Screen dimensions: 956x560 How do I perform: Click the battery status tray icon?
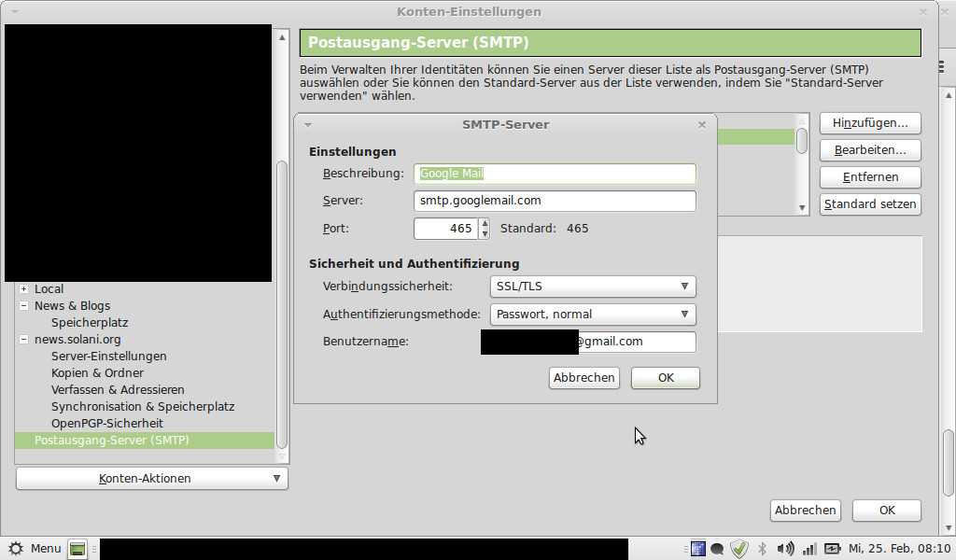tap(832, 549)
